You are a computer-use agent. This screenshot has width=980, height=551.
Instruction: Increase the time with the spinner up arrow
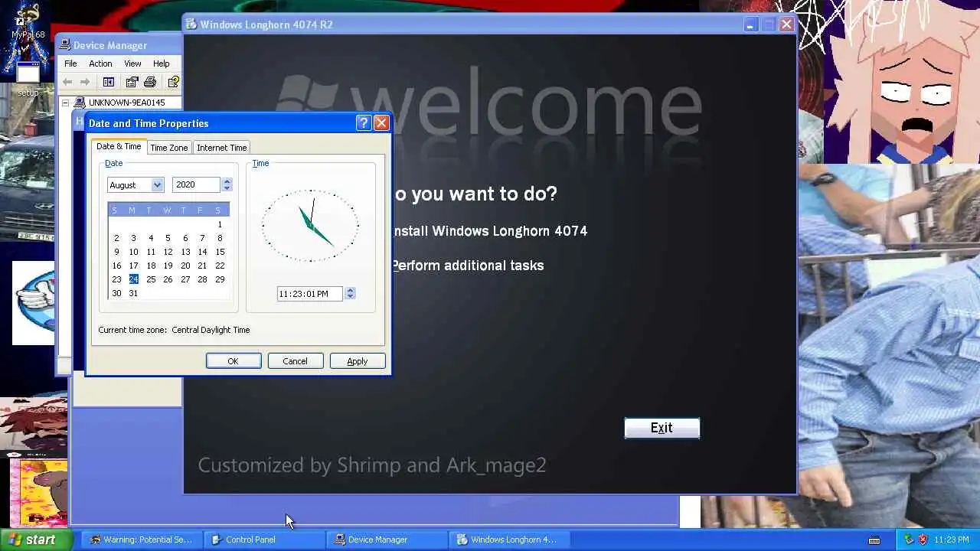(x=350, y=290)
